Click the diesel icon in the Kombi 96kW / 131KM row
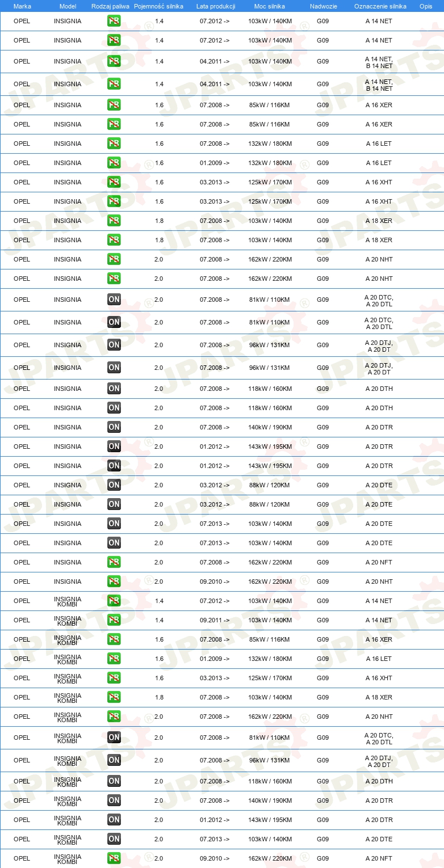The width and height of the screenshot is (444, 868). 114,760
